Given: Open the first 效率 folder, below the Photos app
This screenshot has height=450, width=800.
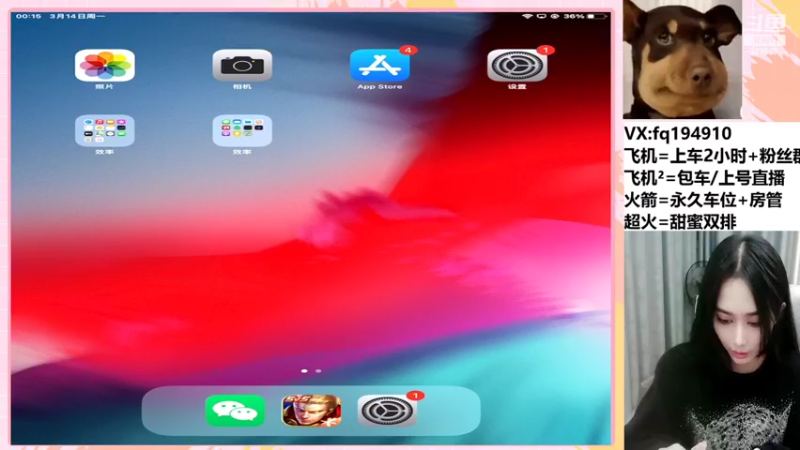Looking at the screenshot, I should 105,131.
